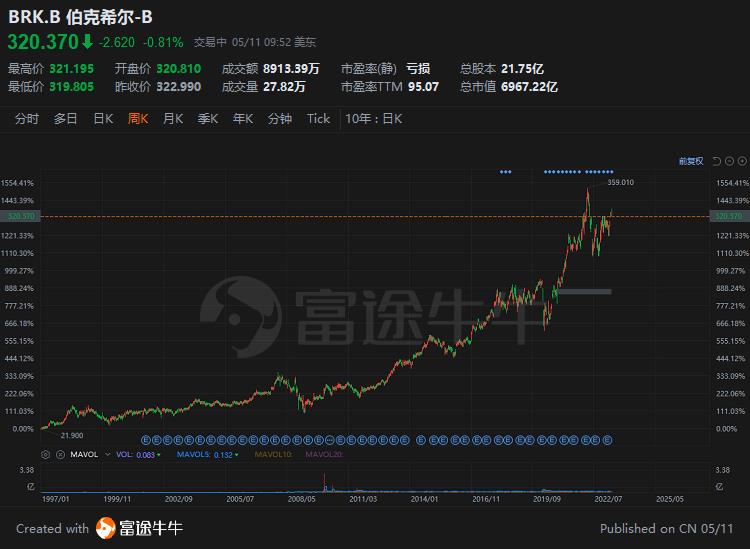
Task: Toggle the MAVOL10 indicator line
Action: pyautogui.click(x=273, y=454)
